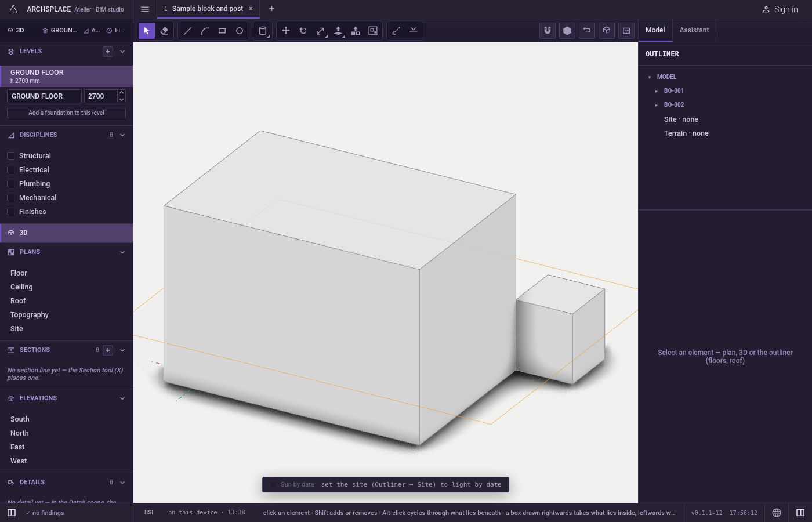Activate the Move tool
This screenshot has height=522, width=812.
[x=286, y=31]
